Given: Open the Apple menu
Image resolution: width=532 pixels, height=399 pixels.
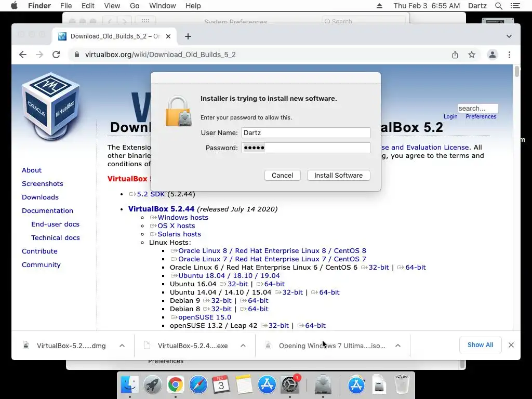Looking at the screenshot, I should [14, 6].
